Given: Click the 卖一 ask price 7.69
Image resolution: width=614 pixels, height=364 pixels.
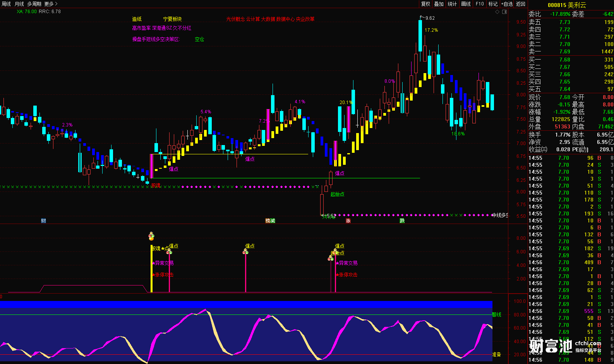Looking at the screenshot, I should click(x=565, y=52).
